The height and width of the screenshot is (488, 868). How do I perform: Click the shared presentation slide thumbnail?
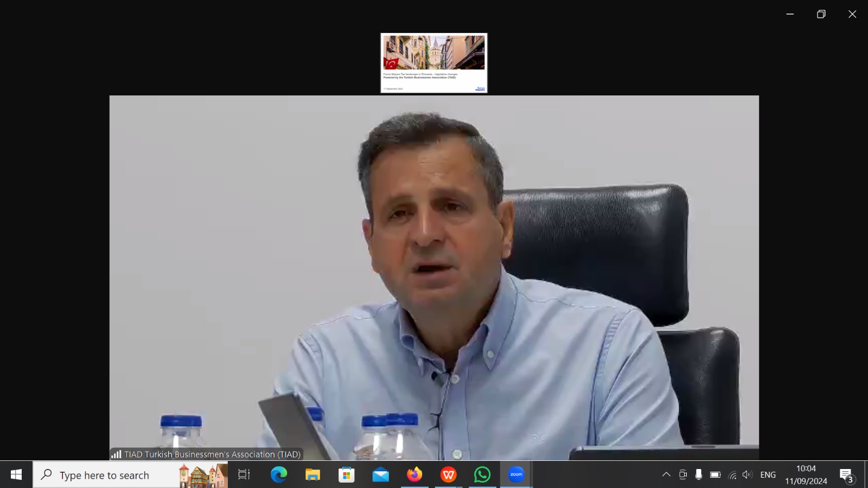pyautogui.click(x=433, y=63)
